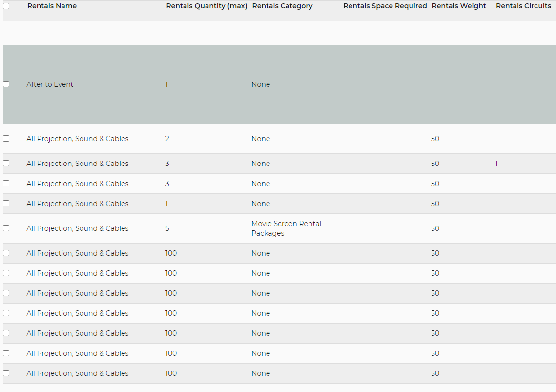Open All Projection item with quantity 2
Viewport: 556px width, 392px height.
[78, 139]
